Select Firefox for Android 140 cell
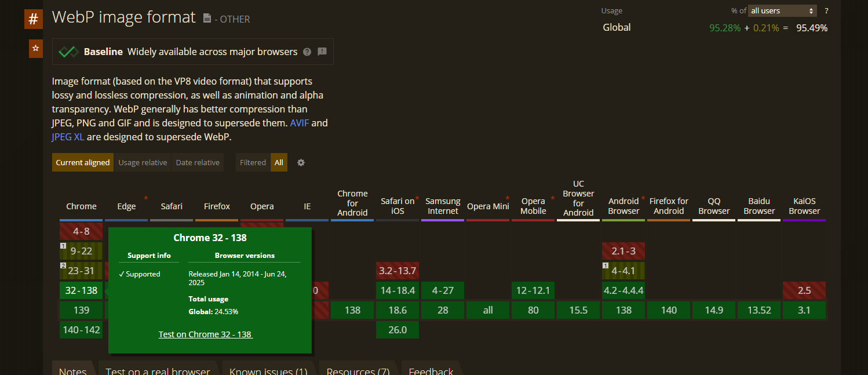 coord(669,310)
